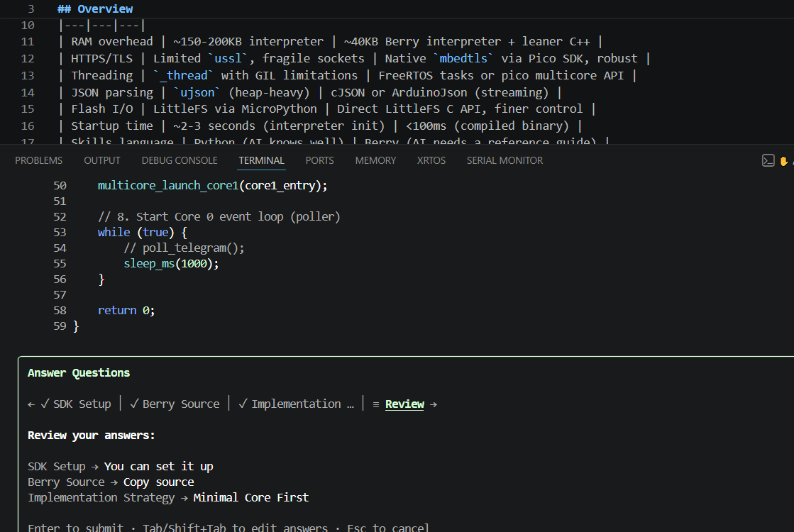Click the 'Startup time' table row
This screenshot has height=532, width=794.
tap(320, 126)
